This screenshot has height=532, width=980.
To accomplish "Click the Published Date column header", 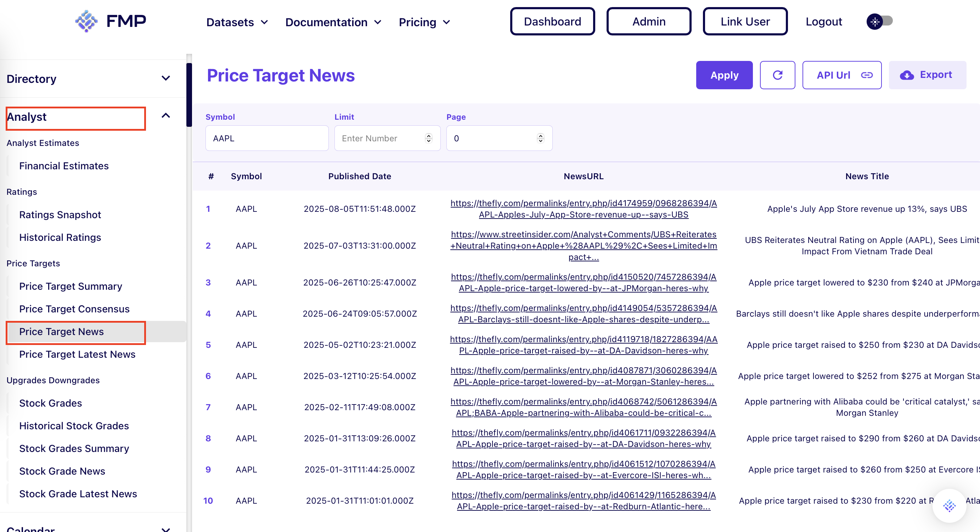I will click(360, 176).
